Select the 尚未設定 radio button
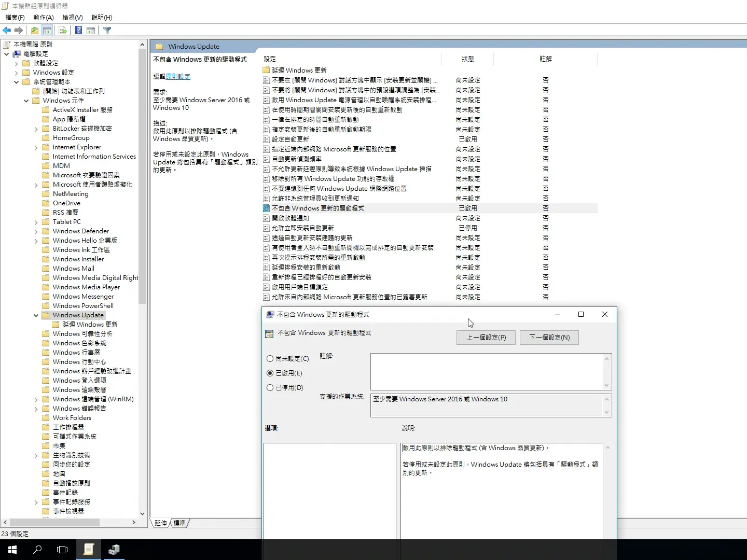Screen dimensions: 747x560 tap(270, 359)
